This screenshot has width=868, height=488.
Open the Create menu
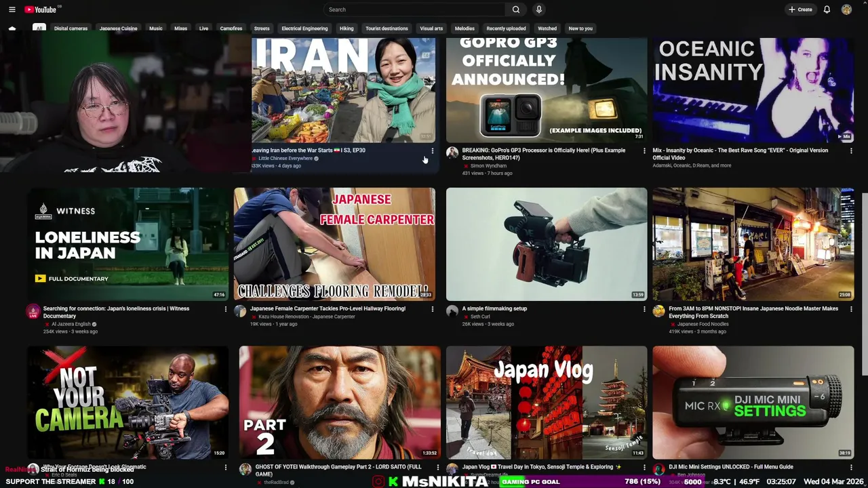click(x=800, y=9)
